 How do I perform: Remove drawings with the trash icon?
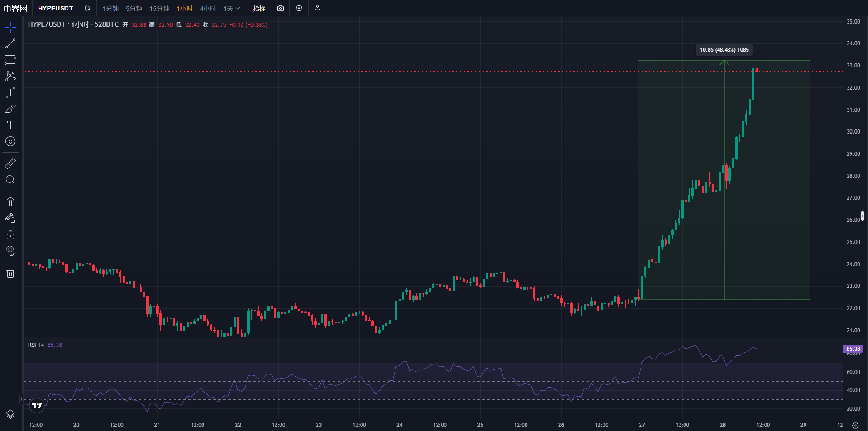tap(10, 273)
